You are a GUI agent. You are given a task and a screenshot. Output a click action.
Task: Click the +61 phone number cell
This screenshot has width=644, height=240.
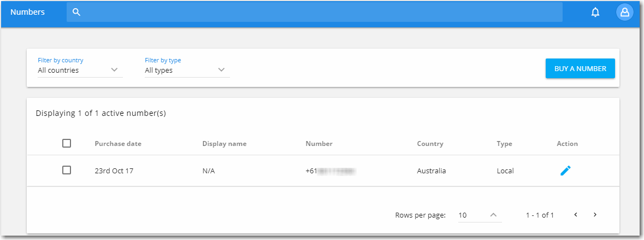pos(330,171)
